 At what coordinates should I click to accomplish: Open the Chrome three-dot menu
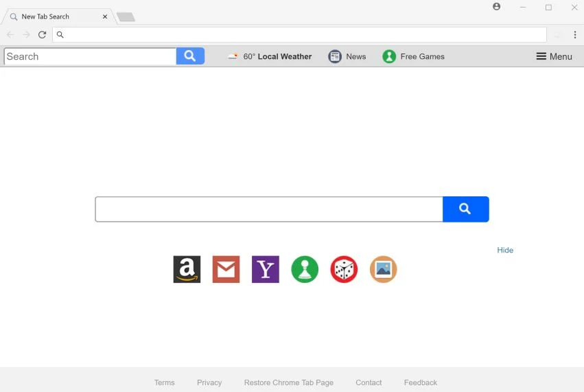pos(575,34)
